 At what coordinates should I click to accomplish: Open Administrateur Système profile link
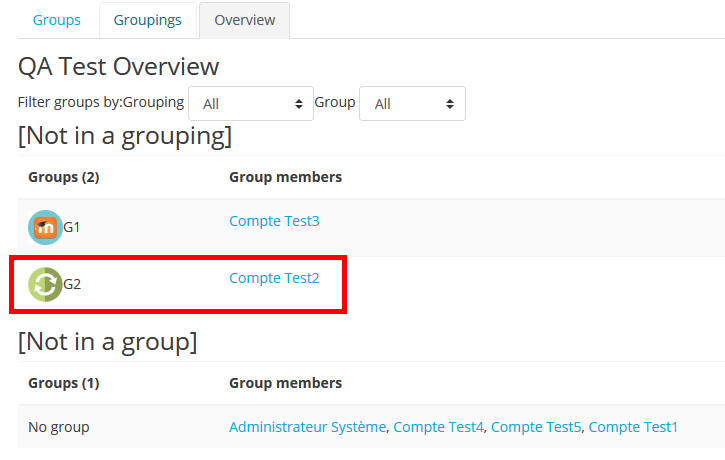[307, 427]
